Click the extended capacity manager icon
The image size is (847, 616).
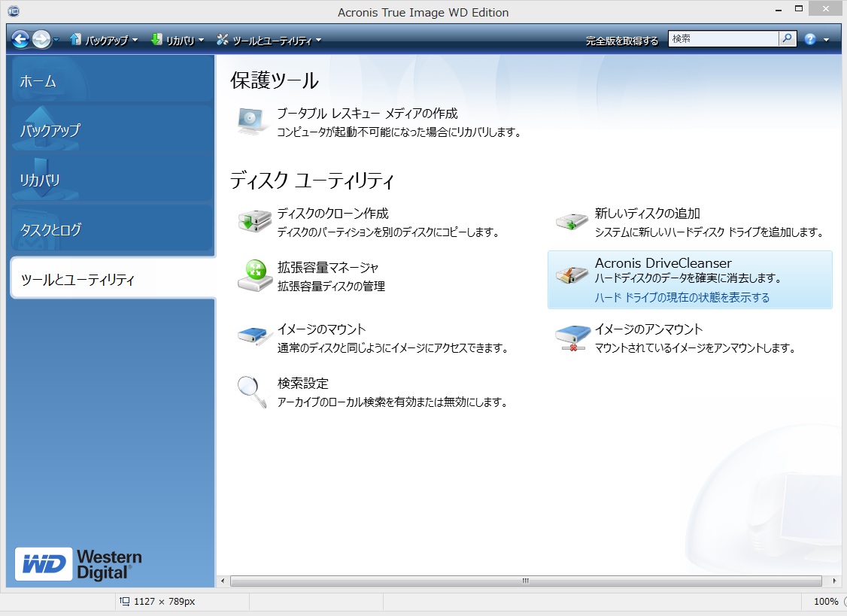tap(255, 275)
